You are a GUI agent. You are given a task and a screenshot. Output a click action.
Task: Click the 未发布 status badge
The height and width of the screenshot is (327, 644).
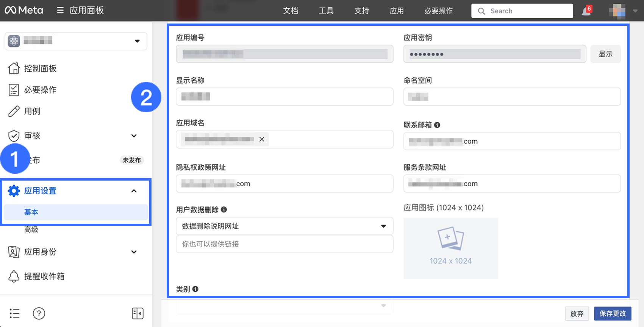[x=132, y=160]
